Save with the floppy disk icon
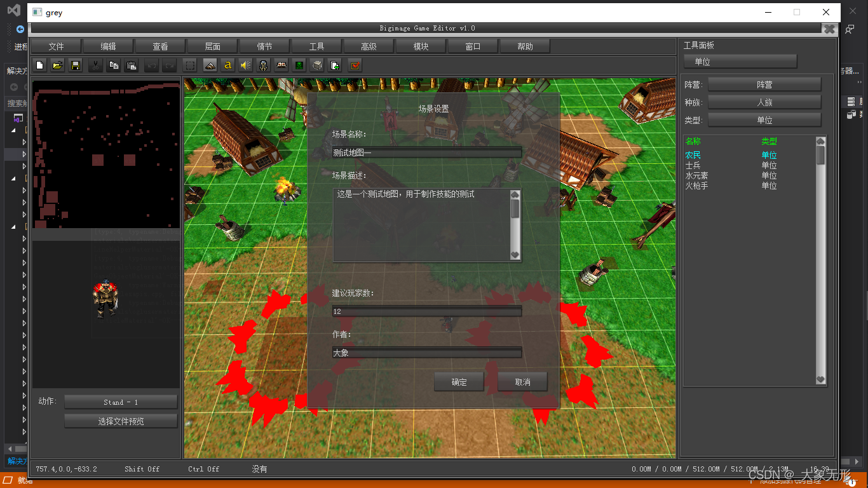The image size is (868, 488). tap(76, 65)
